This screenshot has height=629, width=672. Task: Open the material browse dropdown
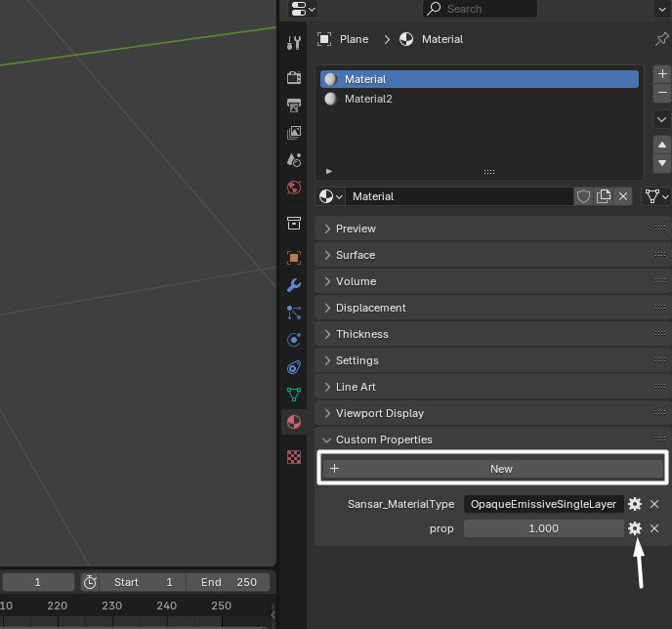coord(331,196)
